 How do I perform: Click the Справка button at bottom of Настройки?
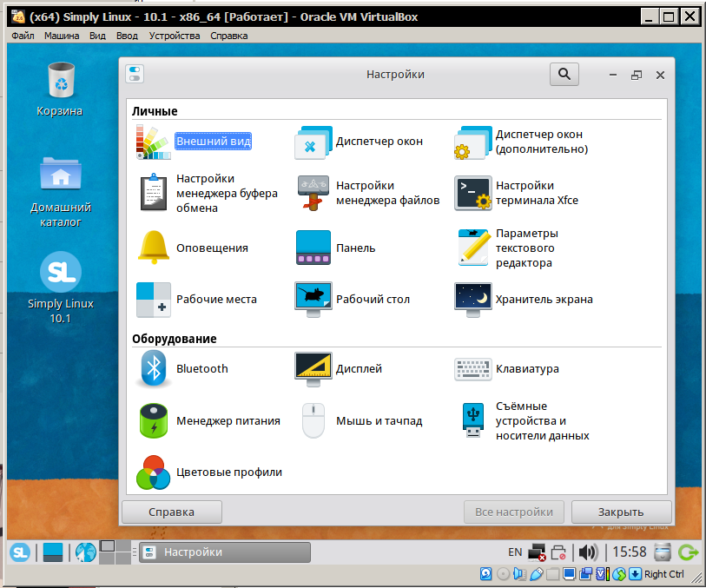[172, 512]
